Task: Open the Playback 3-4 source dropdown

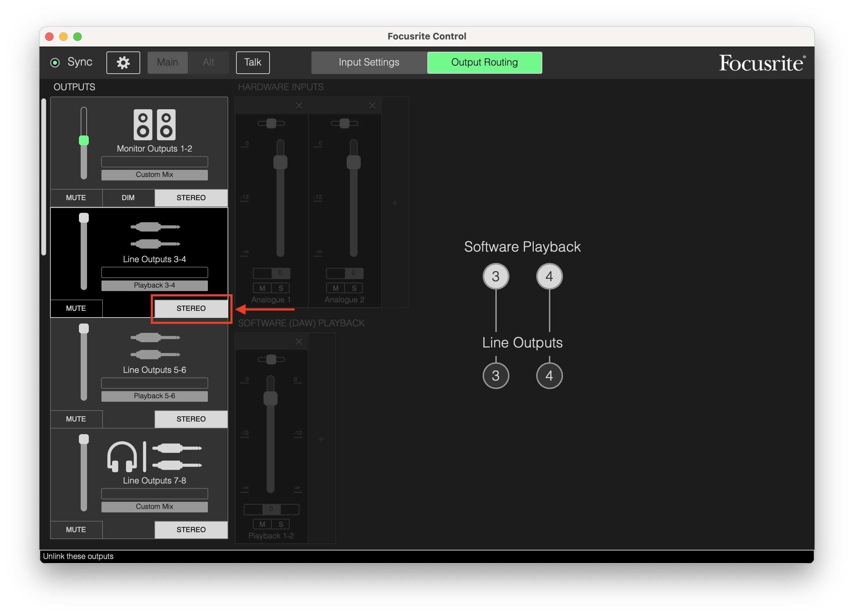Action: coord(154,285)
